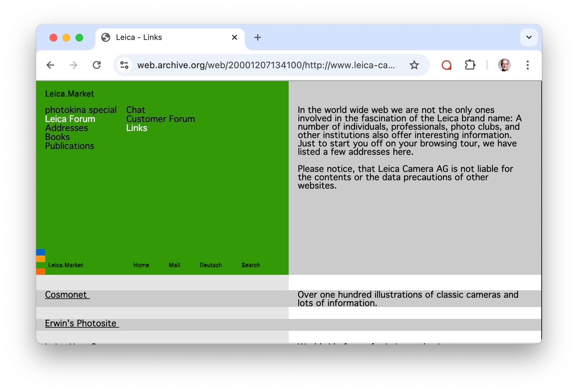Open the extensions puzzle icon
Screen dimensions: 578x392
pyautogui.click(x=470, y=65)
